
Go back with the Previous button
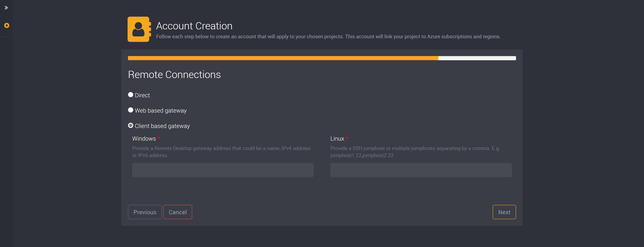tap(145, 212)
